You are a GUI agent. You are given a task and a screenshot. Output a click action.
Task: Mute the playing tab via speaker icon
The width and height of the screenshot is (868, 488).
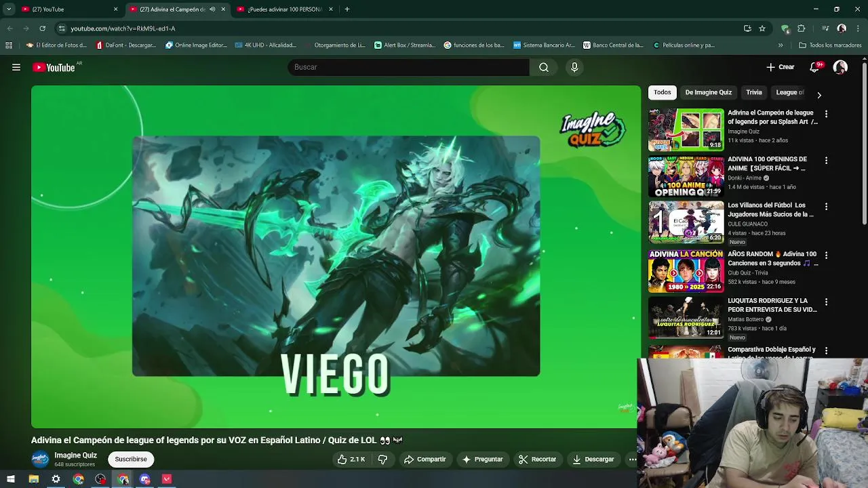coord(212,9)
